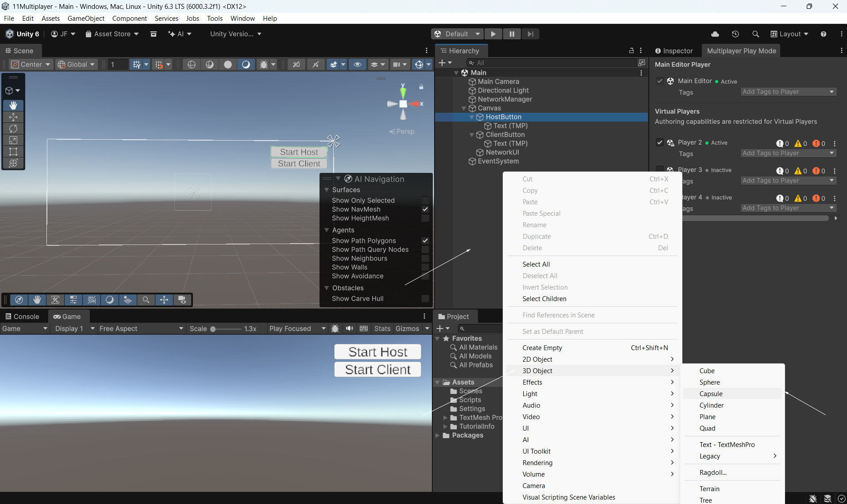Open the Layout dropdown
Screen dimensions: 847x504
pos(789,34)
